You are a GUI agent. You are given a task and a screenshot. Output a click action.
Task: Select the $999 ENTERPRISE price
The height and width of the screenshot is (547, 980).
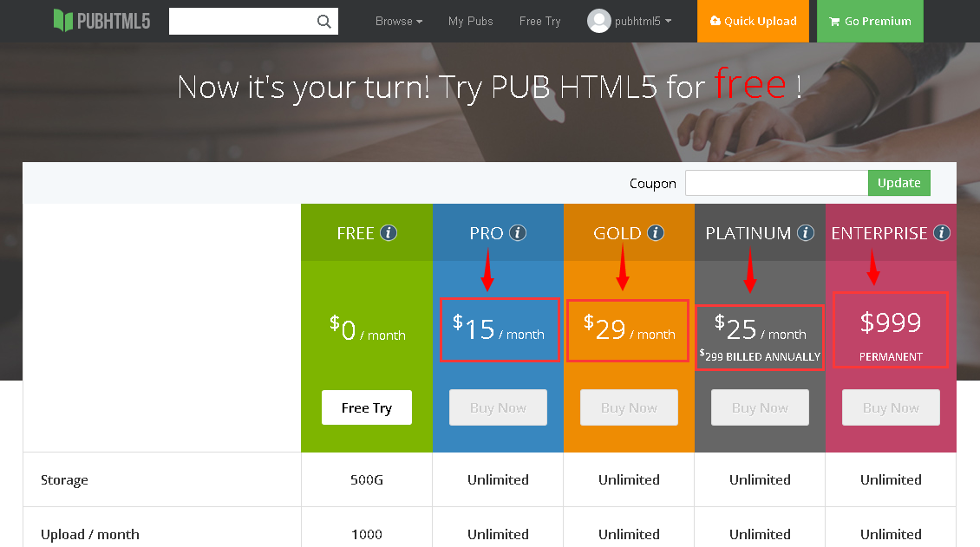pos(891,322)
